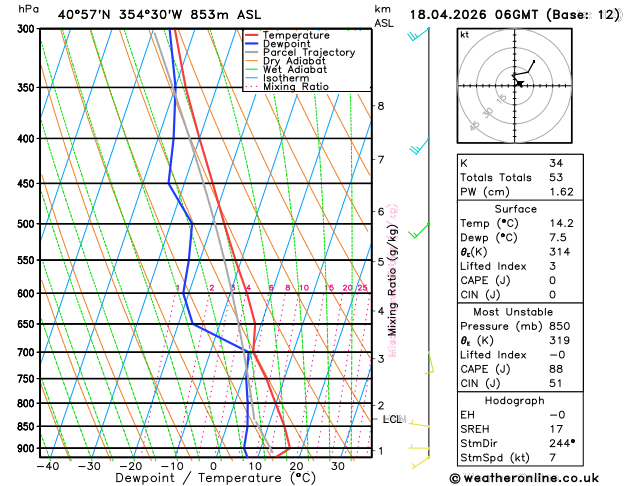This screenshot has height=486, width=629.
Task: Click the 'PW (cm)' value 1.62
Action: [561, 192]
